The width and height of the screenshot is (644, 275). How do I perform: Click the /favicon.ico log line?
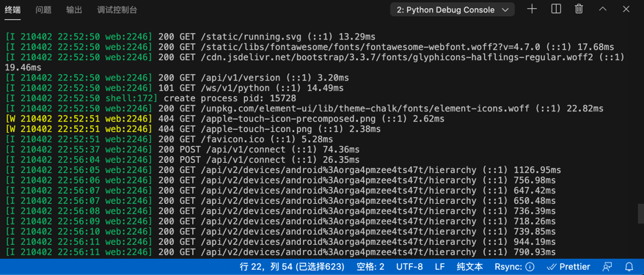(169, 139)
